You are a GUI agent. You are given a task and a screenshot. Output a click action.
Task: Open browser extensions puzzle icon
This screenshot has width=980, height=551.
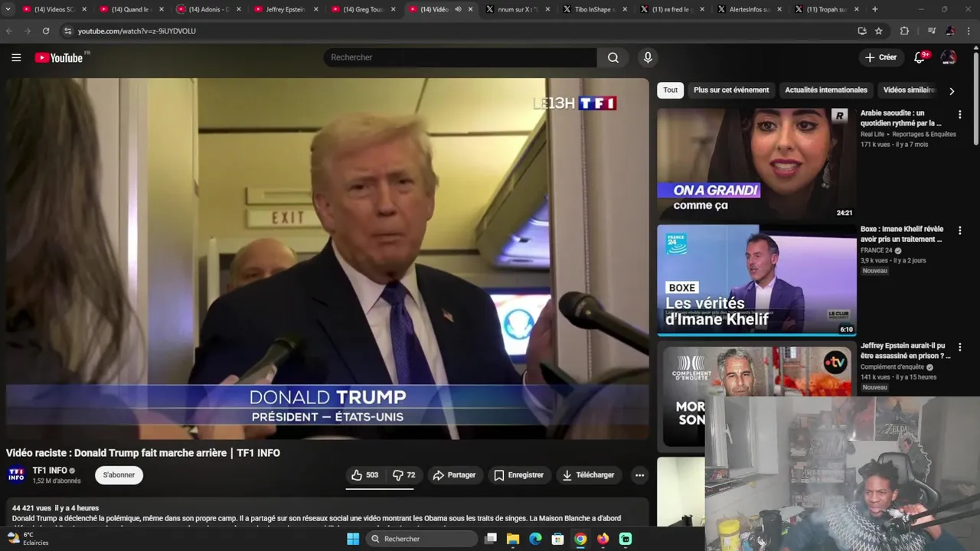904,31
